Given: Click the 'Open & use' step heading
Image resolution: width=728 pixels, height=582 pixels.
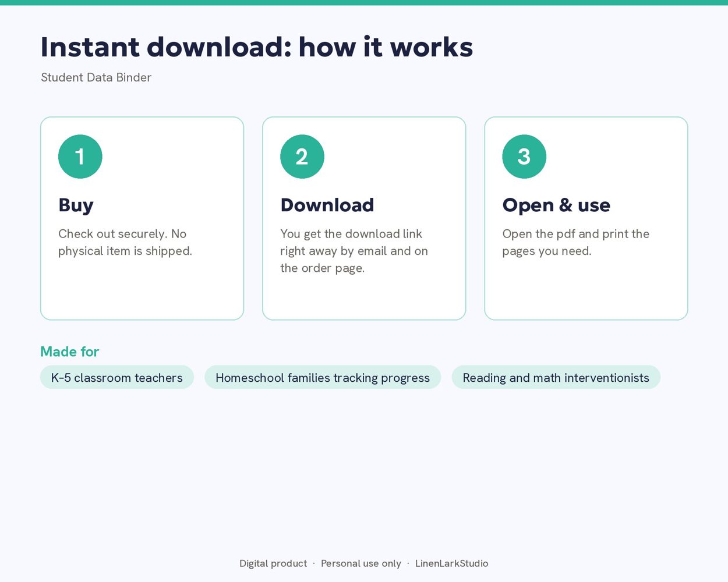Looking at the screenshot, I should [556, 205].
